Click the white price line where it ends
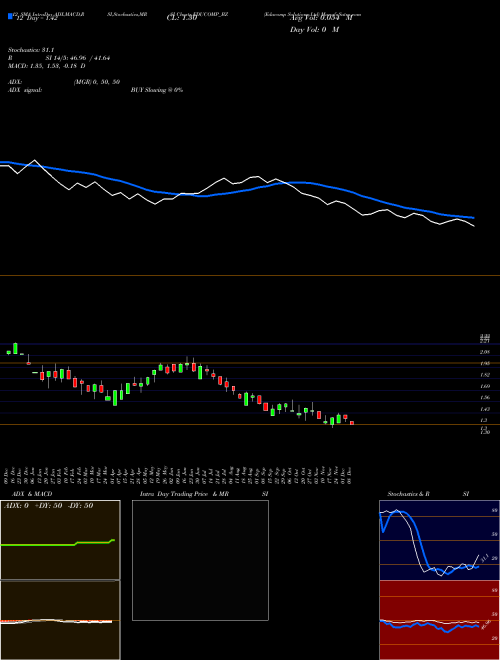 (473, 226)
